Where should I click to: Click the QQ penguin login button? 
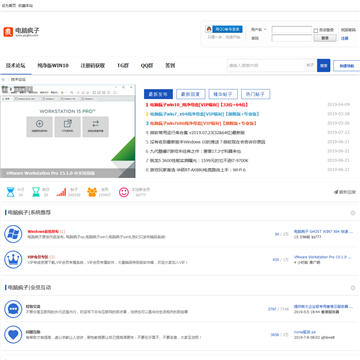[224, 29]
